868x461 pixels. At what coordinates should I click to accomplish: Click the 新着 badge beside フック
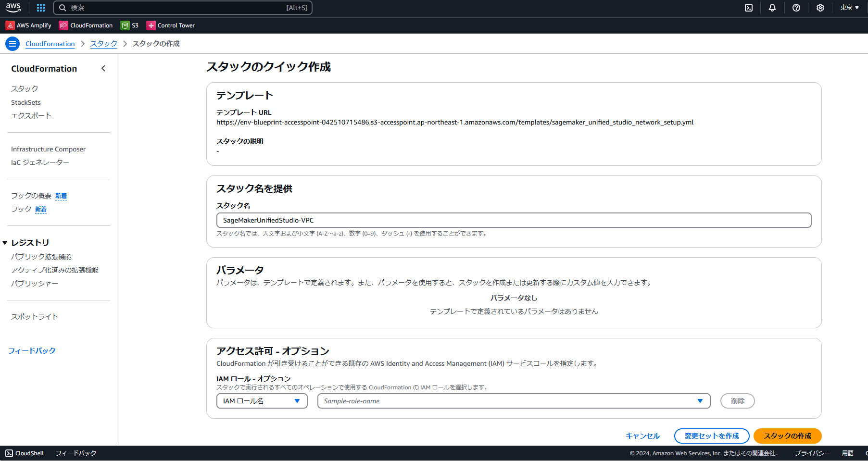(x=41, y=209)
